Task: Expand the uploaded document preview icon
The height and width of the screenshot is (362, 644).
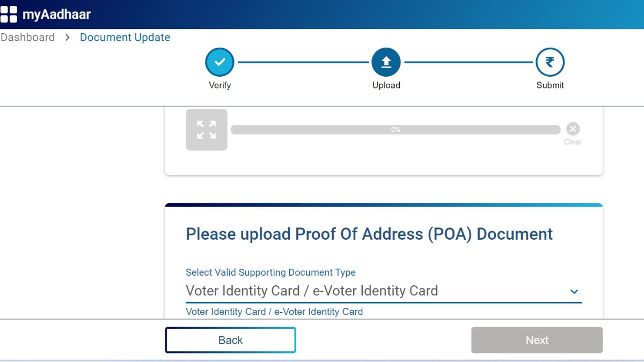Action: click(206, 130)
